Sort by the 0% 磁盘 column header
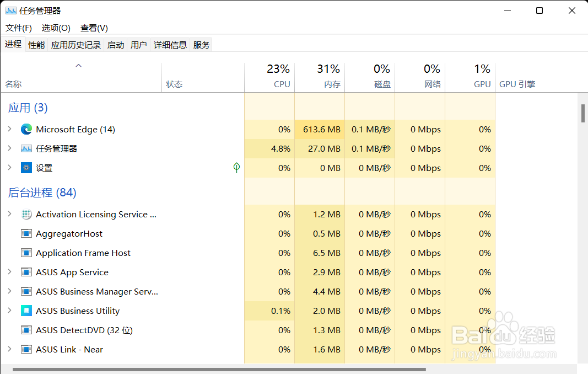 pyautogui.click(x=370, y=77)
